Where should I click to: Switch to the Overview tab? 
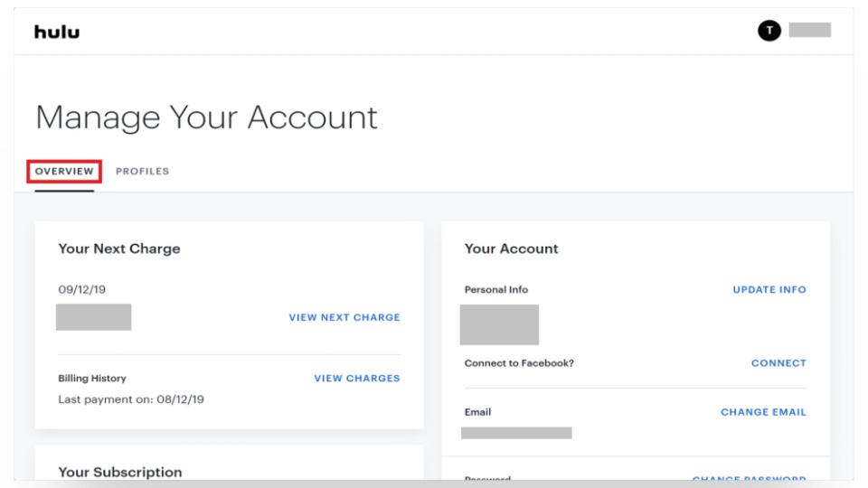point(64,172)
